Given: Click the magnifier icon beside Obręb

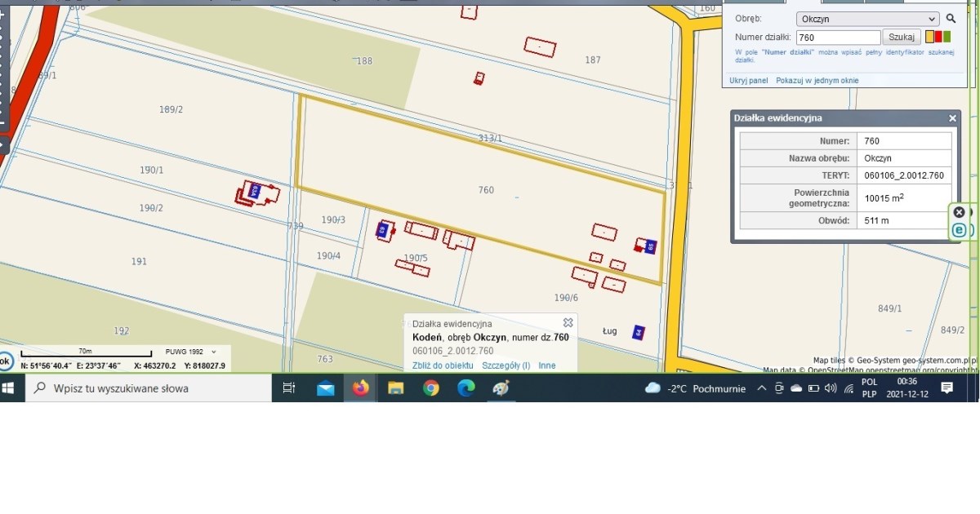Looking at the screenshot, I should (x=951, y=19).
